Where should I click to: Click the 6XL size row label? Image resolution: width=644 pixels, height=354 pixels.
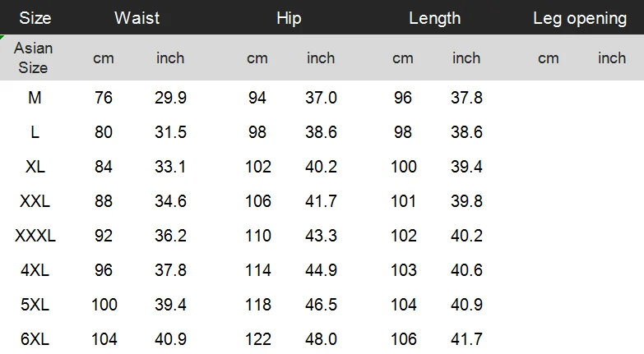[35, 339]
